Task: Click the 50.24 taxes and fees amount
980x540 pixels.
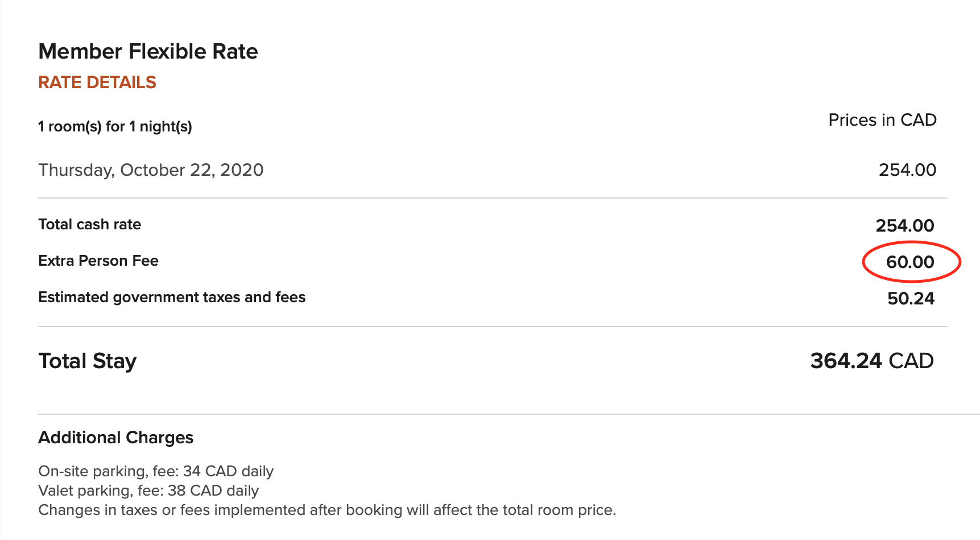Action: point(911,298)
